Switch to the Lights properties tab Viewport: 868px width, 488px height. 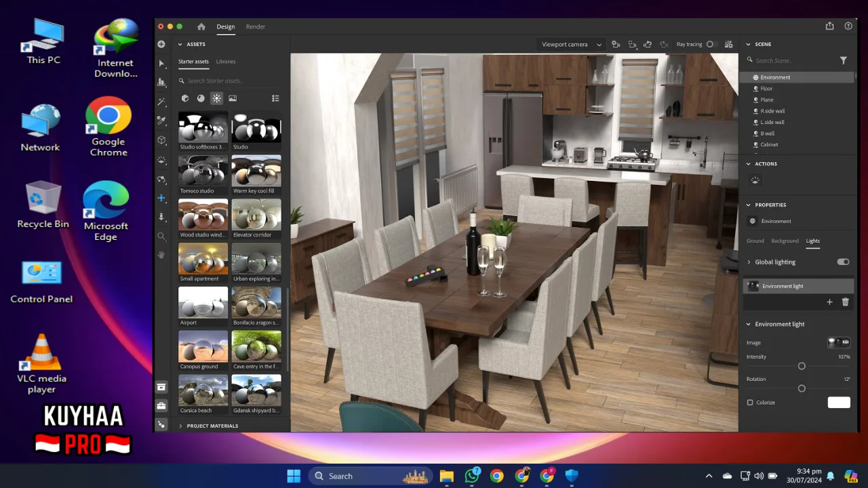[x=813, y=241]
